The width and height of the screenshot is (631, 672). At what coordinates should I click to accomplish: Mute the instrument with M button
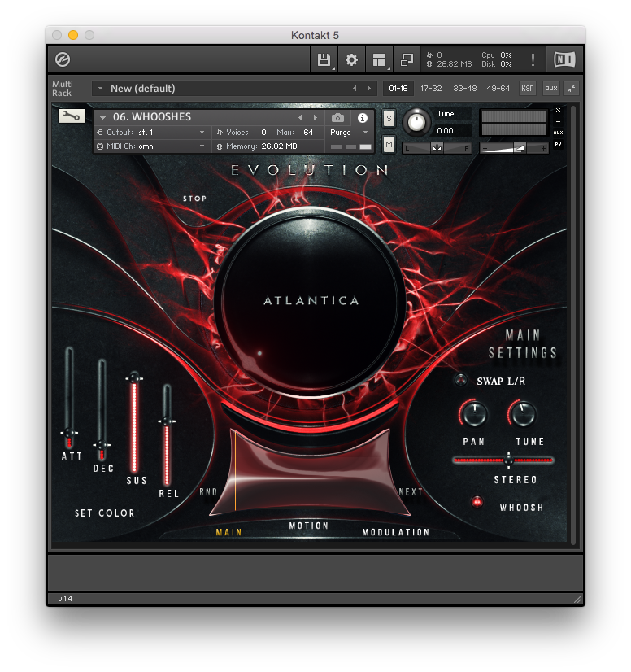point(389,145)
